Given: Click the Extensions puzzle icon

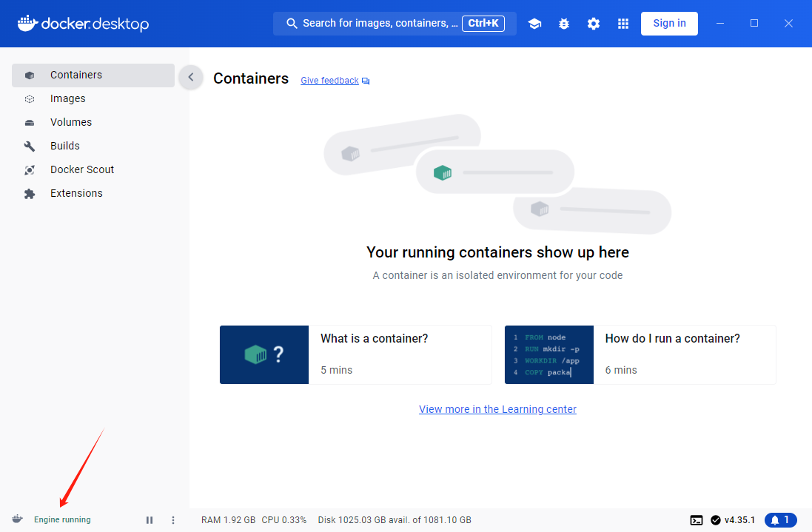Looking at the screenshot, I should pos(30,194).
